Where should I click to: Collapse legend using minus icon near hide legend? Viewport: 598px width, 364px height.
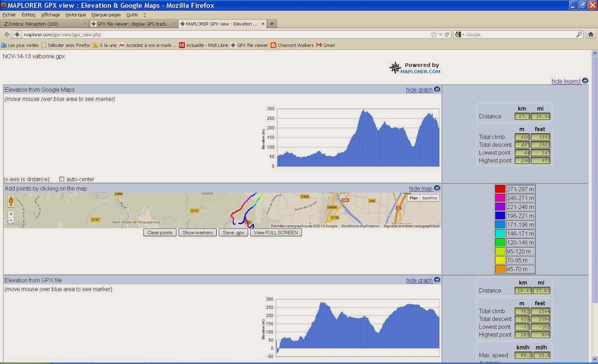click(x=585, y=81)
